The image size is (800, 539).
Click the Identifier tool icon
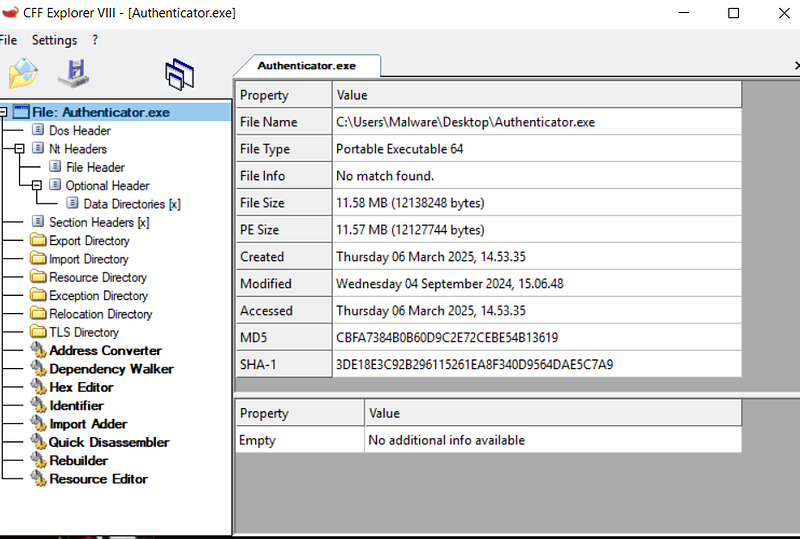[38, 406]
